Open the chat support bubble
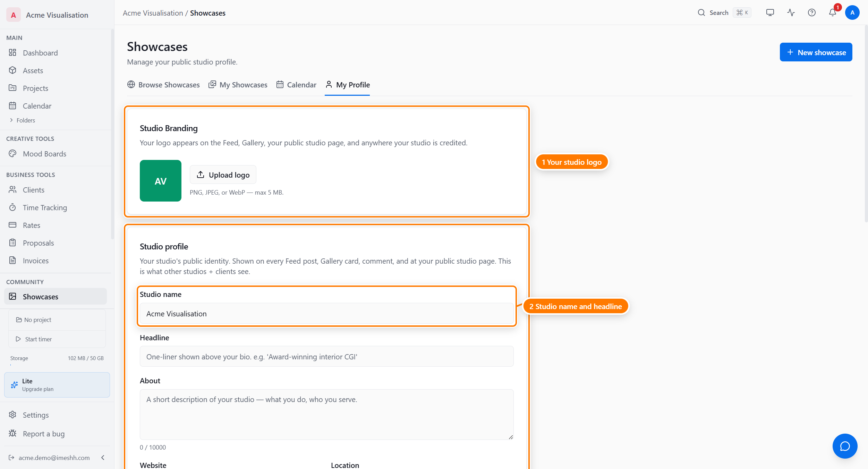 845,446
